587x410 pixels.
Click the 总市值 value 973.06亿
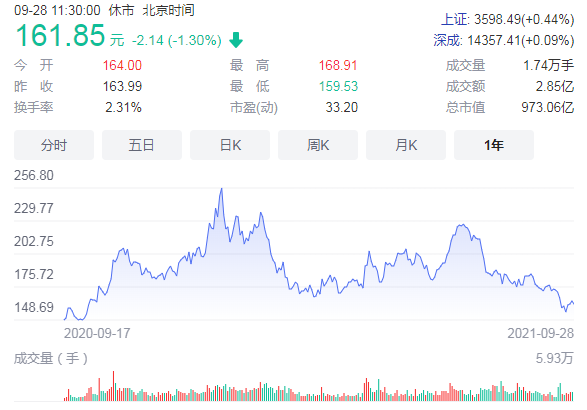pyautogui.click(x=548, y=107)
